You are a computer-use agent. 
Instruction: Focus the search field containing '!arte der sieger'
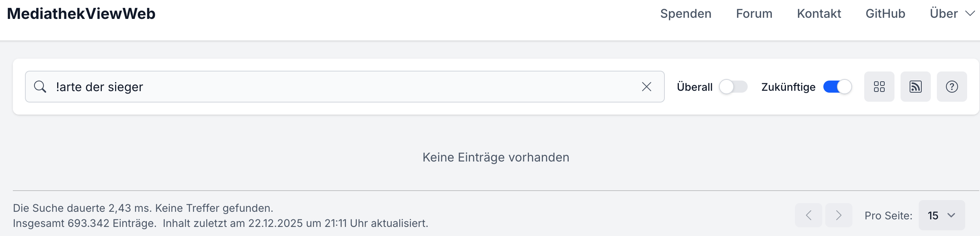coord(342,87)
